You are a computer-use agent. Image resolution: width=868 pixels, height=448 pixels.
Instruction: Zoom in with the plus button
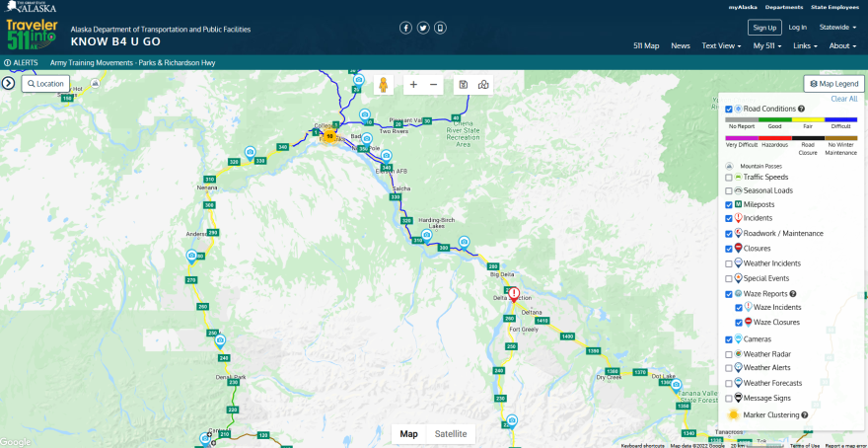413,85
